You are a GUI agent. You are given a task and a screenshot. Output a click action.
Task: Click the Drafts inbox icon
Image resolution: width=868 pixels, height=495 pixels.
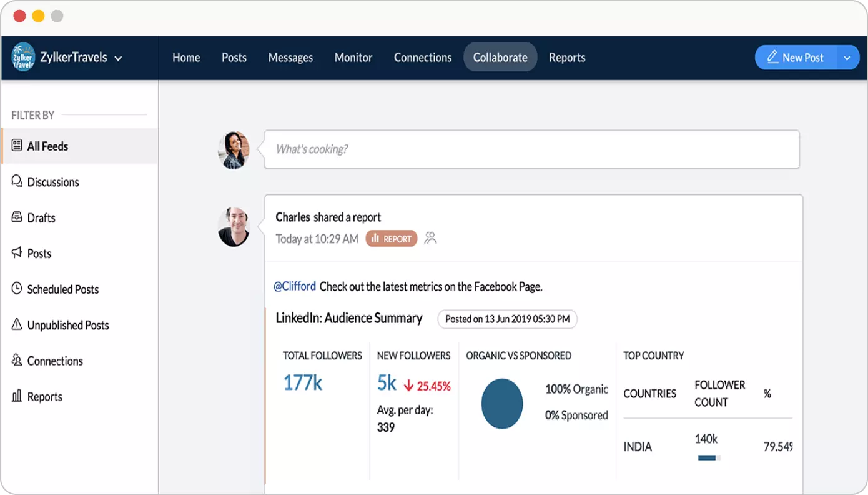(x=17, y=217)
